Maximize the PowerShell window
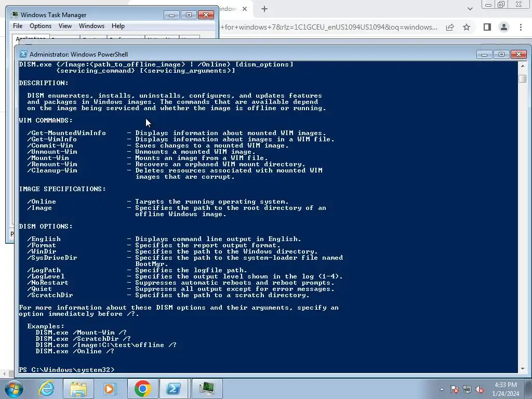Viewport: 532px width, 399px height. 501,54
